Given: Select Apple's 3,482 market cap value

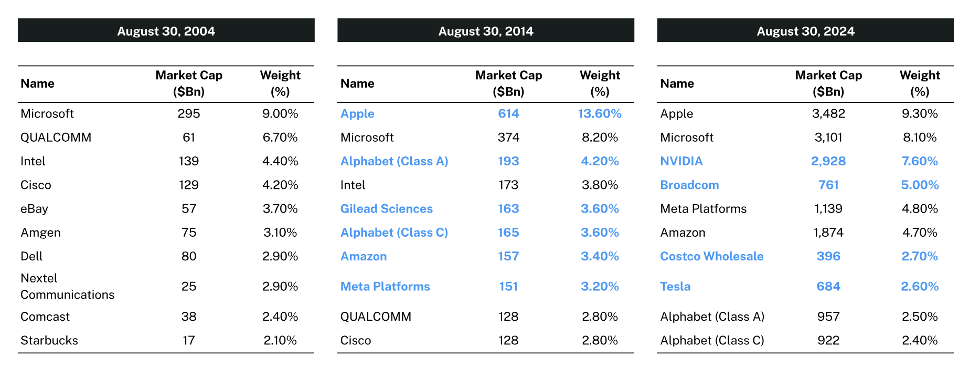Looking at the screenshot, I should coord(828,114).
